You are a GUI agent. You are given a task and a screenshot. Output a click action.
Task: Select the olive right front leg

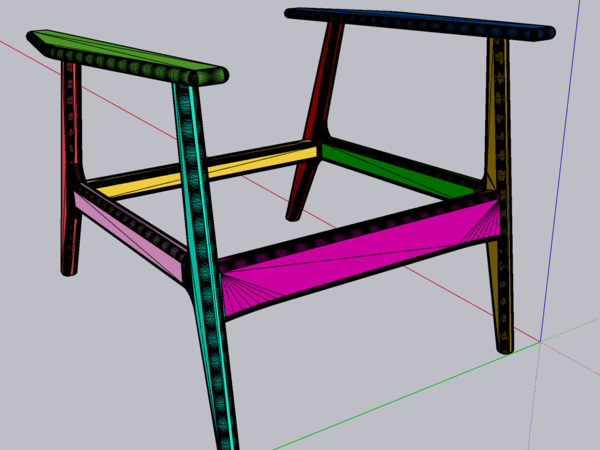point(502,200)
